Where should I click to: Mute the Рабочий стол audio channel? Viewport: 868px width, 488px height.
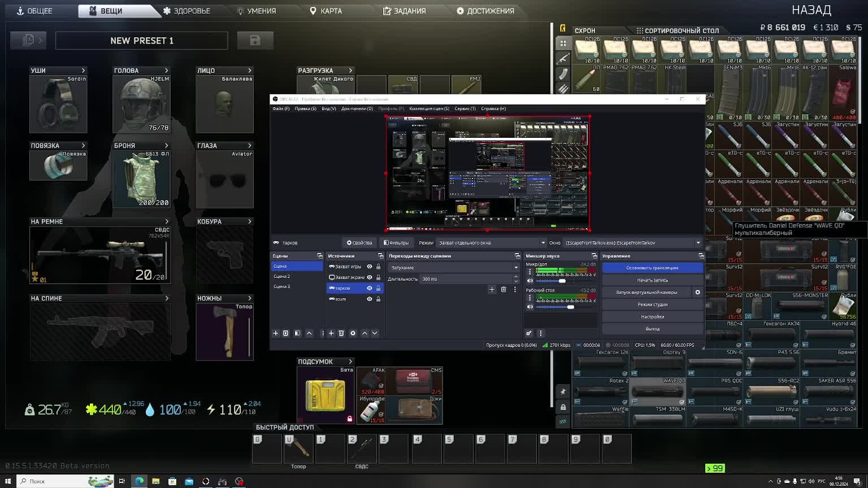click(530, 307)
